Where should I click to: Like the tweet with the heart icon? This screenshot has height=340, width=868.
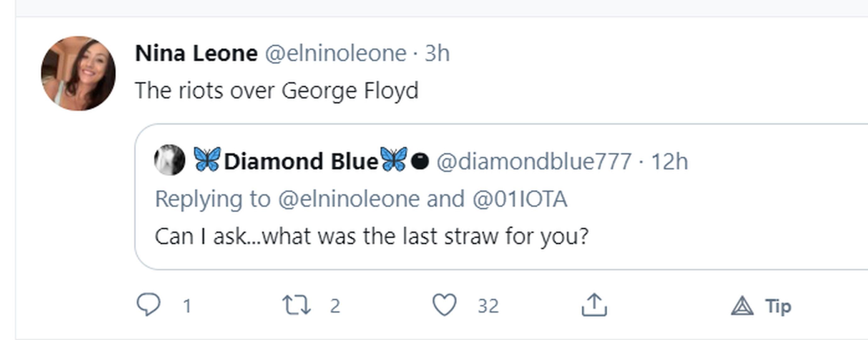[445, 305]
